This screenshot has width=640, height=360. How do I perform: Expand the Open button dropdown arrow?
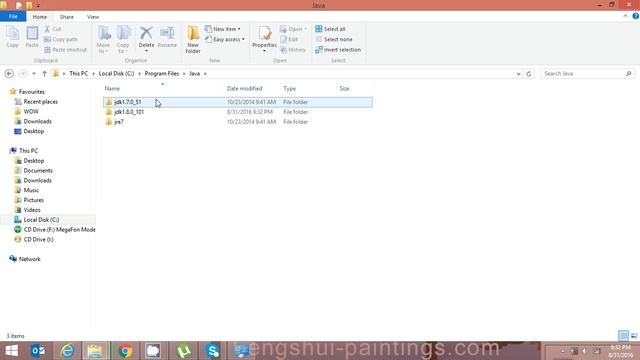(x=305, y=29)
